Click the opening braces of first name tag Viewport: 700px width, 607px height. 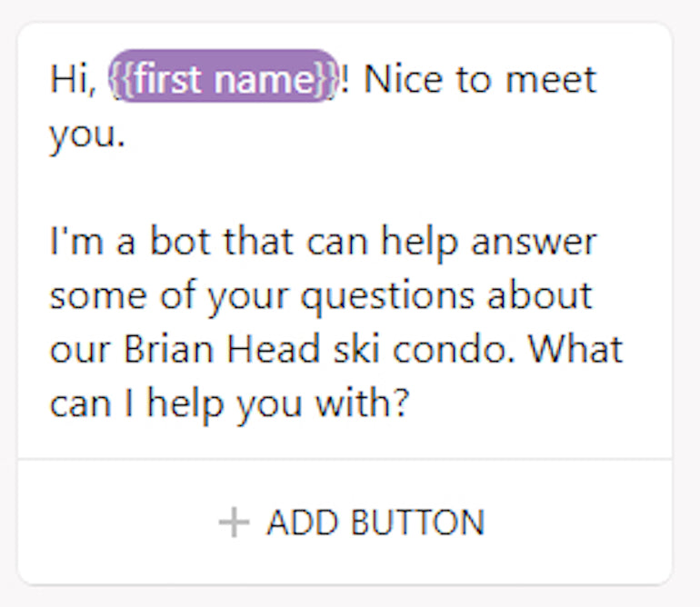click(121, 79)
